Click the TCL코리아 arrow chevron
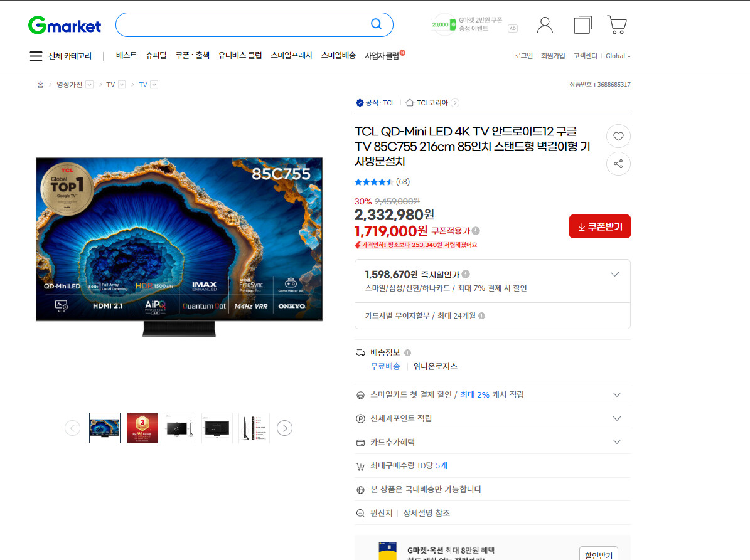Image resolution: width=750 pixels, height=560 pixels. pos(456,103)
